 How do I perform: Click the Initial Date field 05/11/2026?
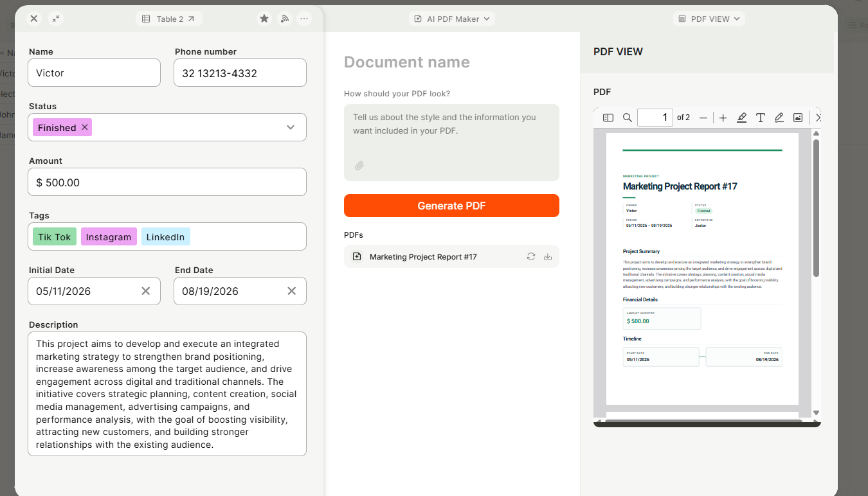pos(94,291)
